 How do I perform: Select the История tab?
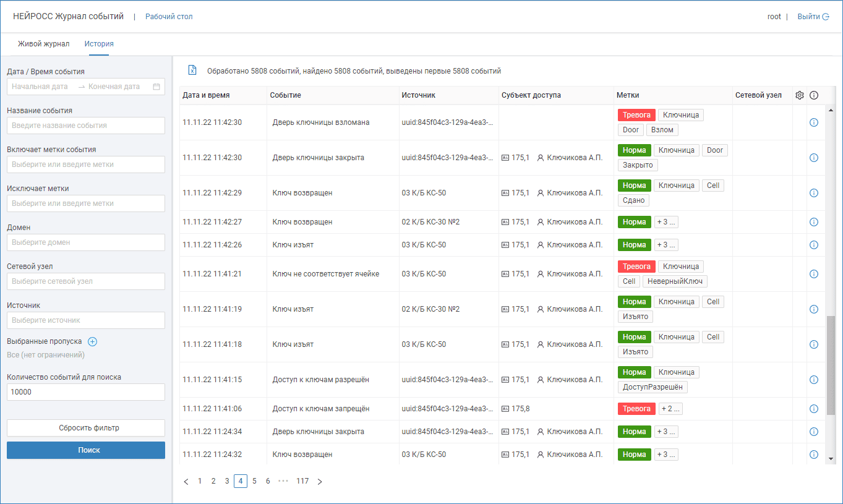click(x=99, y=44)
